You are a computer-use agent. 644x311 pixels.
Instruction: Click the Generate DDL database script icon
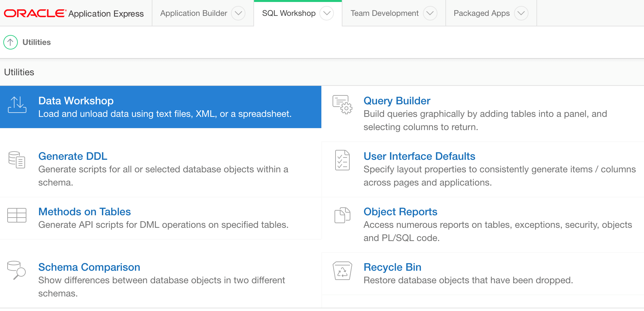click(x=17, y=160)
